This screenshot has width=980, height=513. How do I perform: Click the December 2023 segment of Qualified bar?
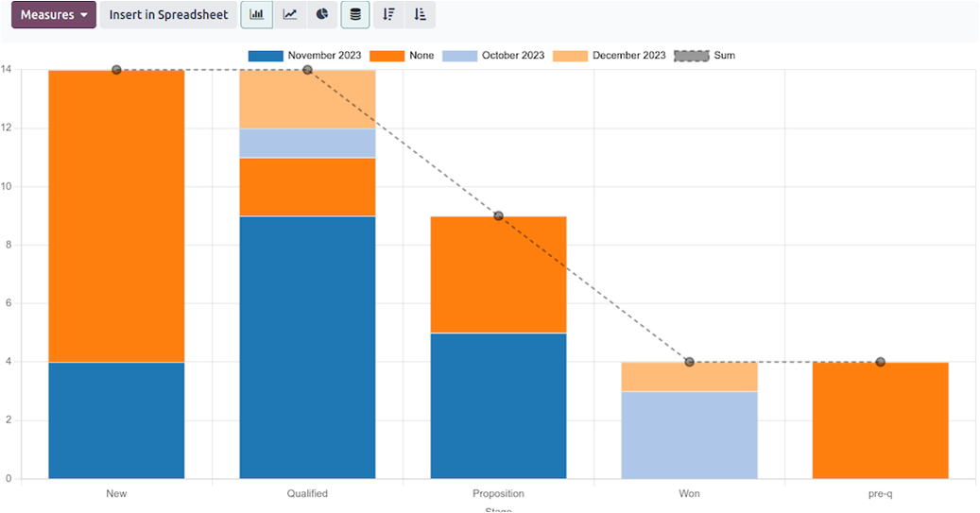(x=307, y=99)
